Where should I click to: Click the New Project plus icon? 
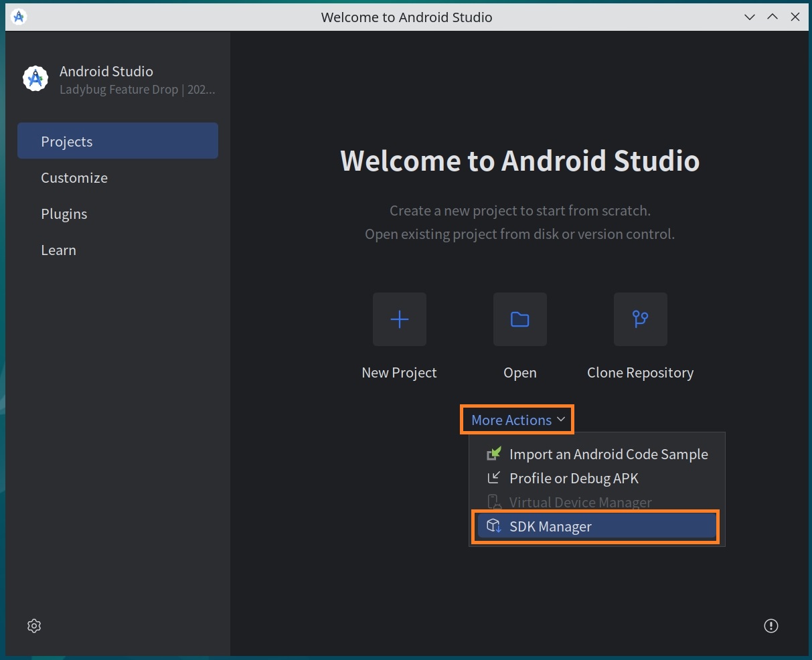[x=399, y=319]
